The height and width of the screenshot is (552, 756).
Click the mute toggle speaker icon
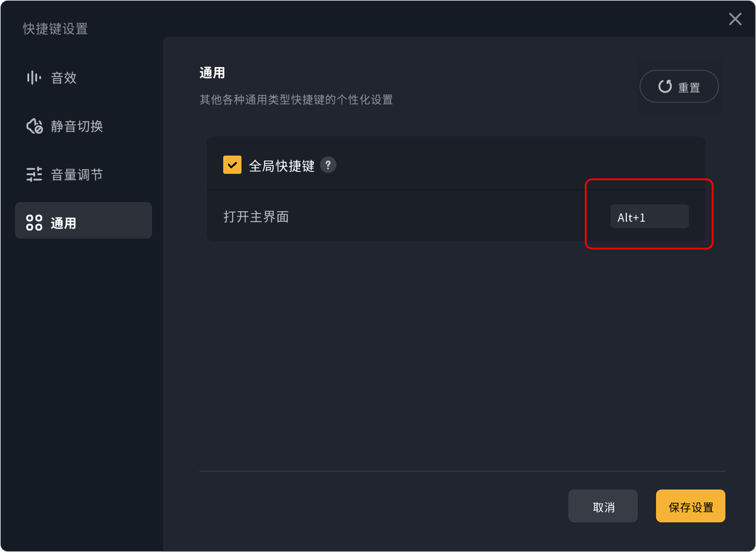click(x=35, y=126)
